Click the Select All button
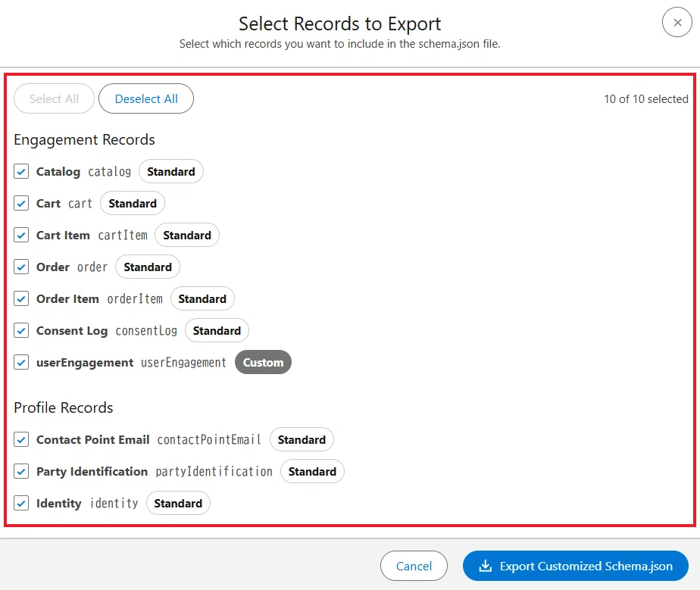Image resolution: width=700 pixels, height=590 pixels. [x=54, y=98]
